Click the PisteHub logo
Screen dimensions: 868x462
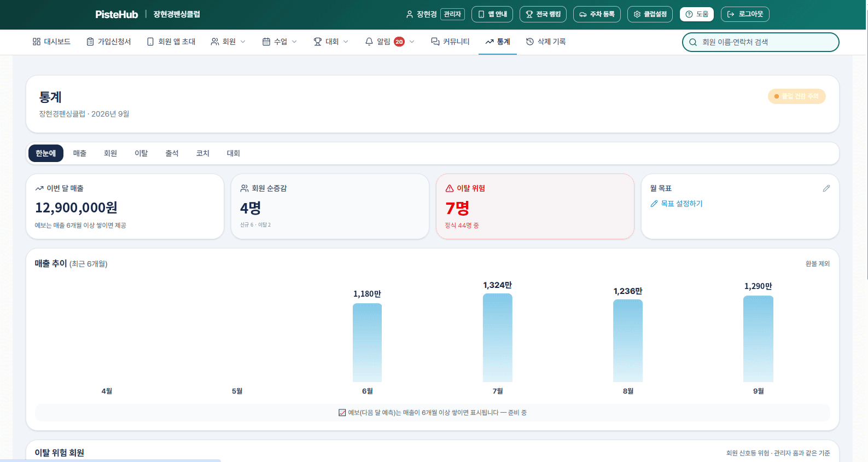(x=116, y=14)
